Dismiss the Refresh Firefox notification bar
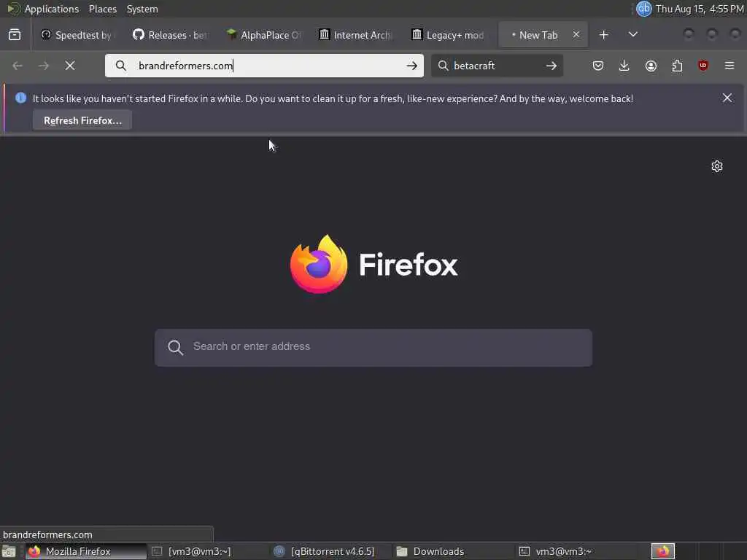 (727, 98)
